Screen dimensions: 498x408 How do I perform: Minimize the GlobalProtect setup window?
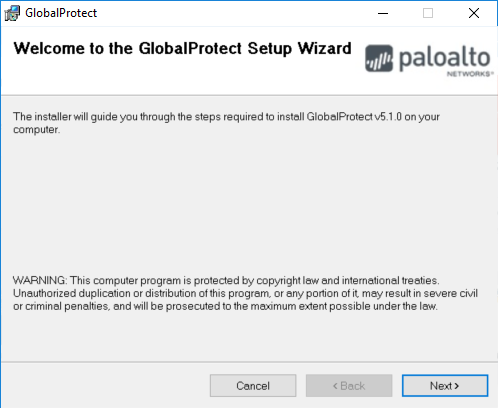383,13
